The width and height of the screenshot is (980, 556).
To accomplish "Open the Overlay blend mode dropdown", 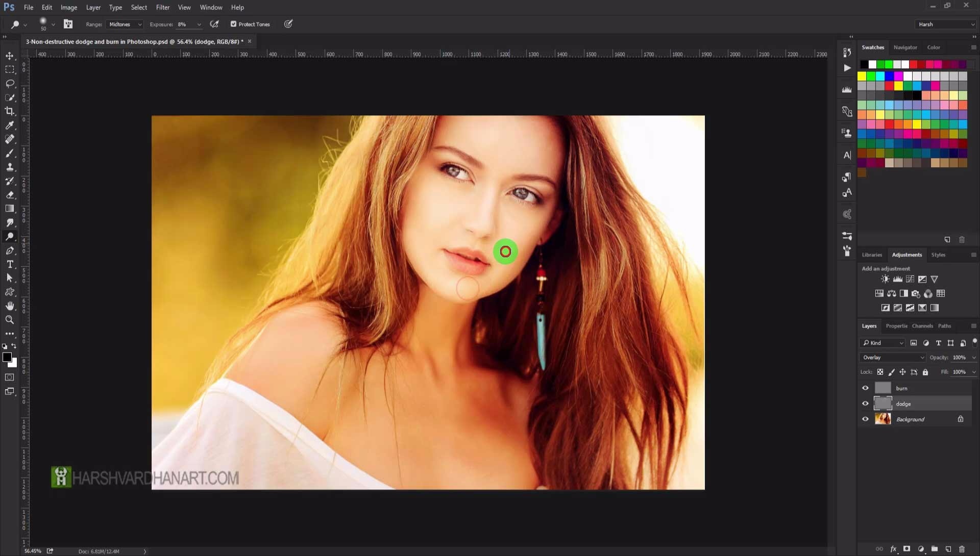I will tap(892, 358).
